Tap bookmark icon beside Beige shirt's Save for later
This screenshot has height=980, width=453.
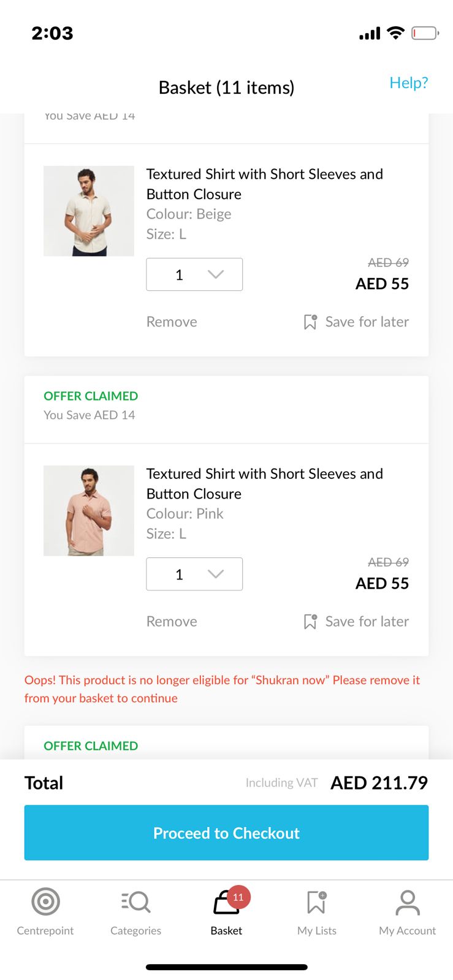[310, 322]
